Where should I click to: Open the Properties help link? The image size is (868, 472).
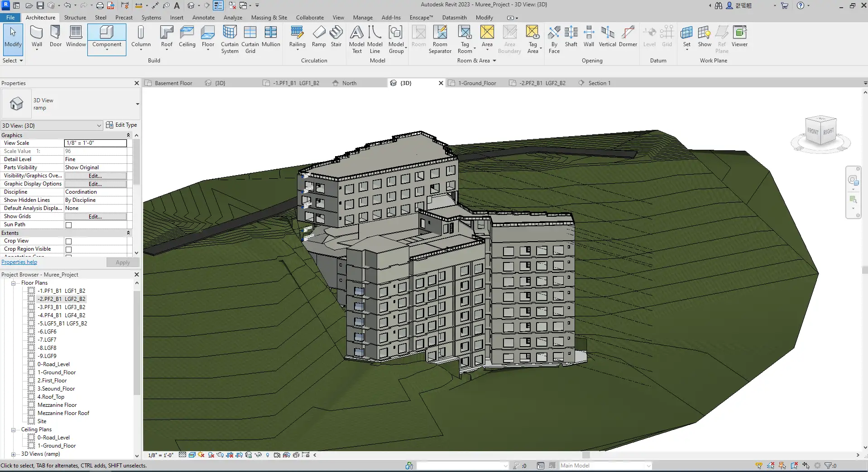19,262
